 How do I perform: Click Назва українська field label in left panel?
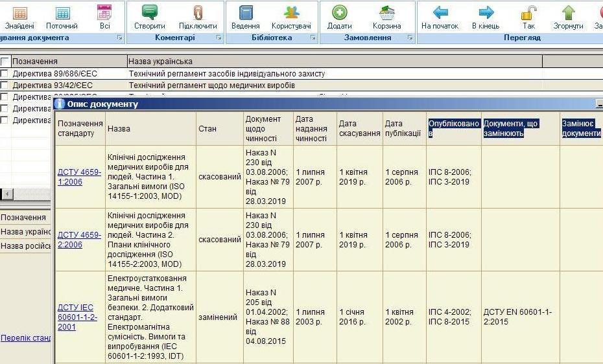pos(25,231)
